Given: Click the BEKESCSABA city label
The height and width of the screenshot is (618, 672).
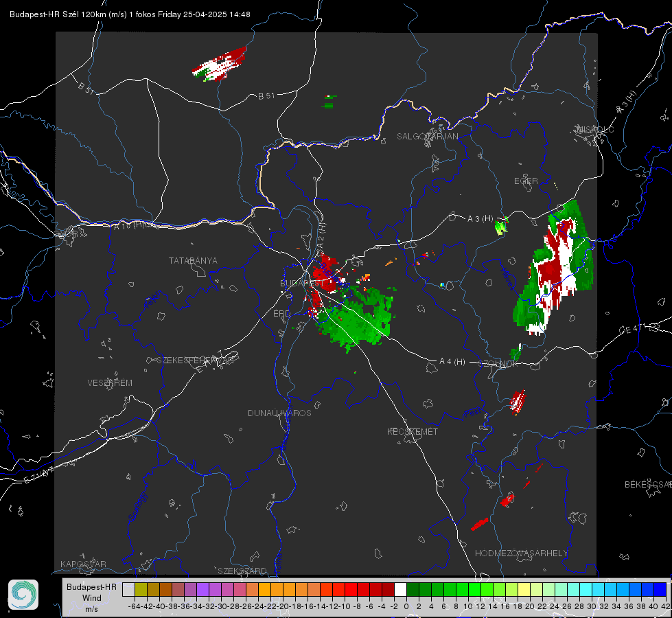Looking at the screenshot, I should [x=648, y=484].
